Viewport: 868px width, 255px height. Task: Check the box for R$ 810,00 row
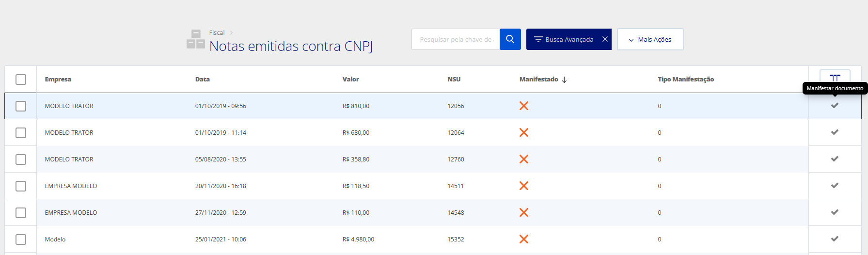tap(21, 106)
